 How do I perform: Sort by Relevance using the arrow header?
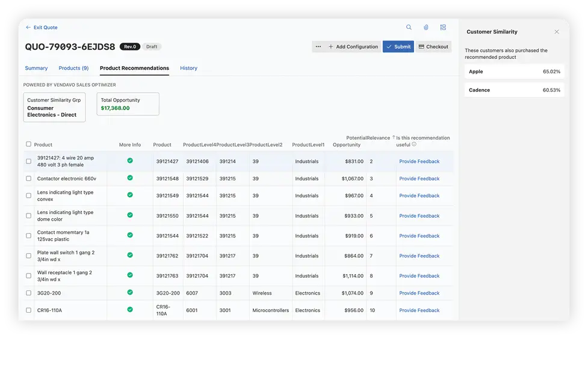[394, 138]
